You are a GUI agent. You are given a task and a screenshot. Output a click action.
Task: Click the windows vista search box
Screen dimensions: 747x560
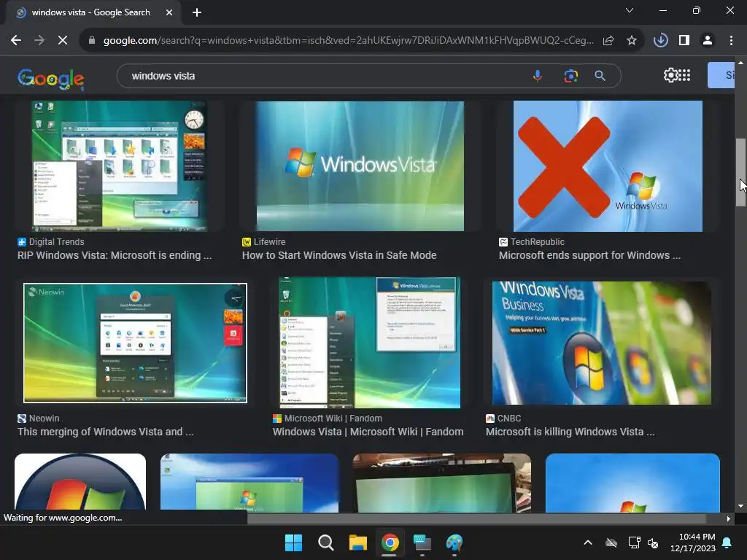[324, 76]
